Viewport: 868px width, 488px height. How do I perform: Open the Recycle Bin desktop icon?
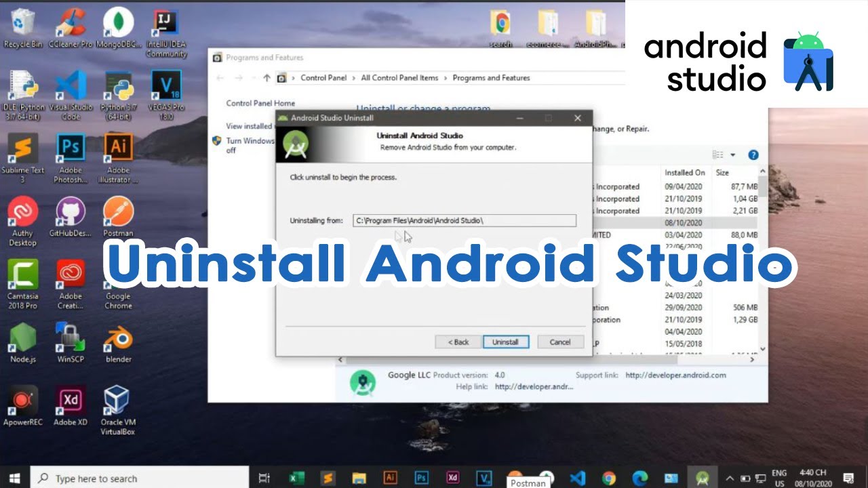23,28
